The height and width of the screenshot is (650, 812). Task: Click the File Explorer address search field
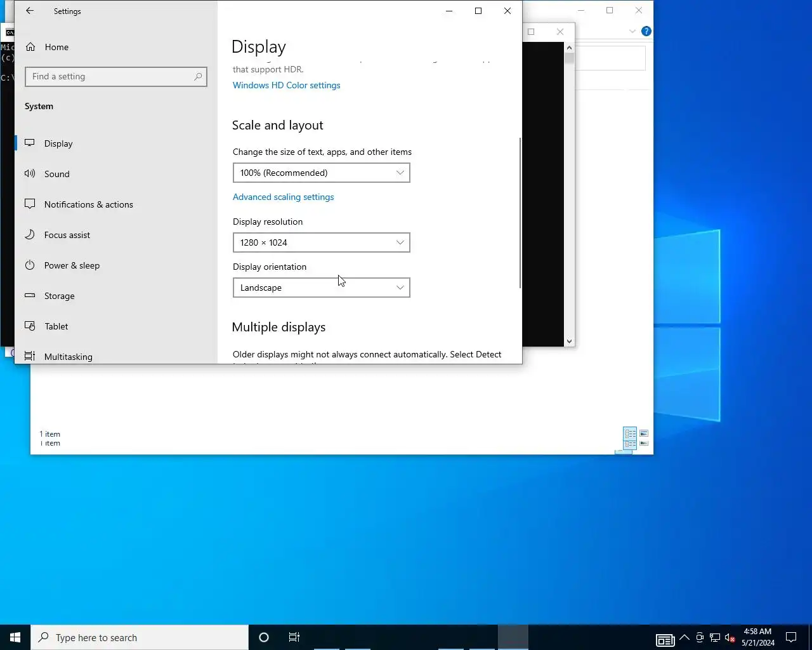click(x=610, y=58)
